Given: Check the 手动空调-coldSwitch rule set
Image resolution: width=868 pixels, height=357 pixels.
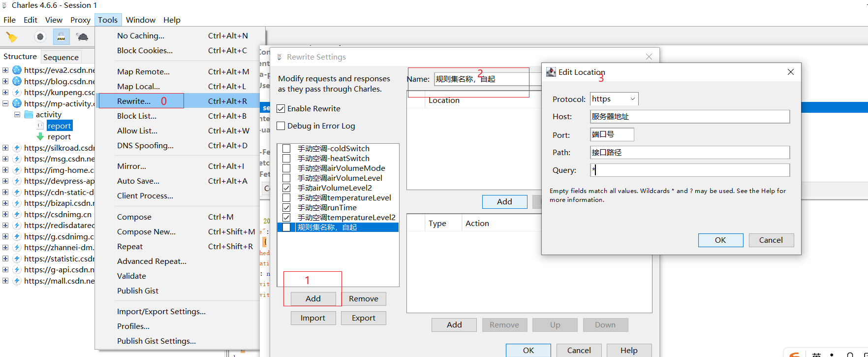Looking at the screenshot, I should click(286, 148).
